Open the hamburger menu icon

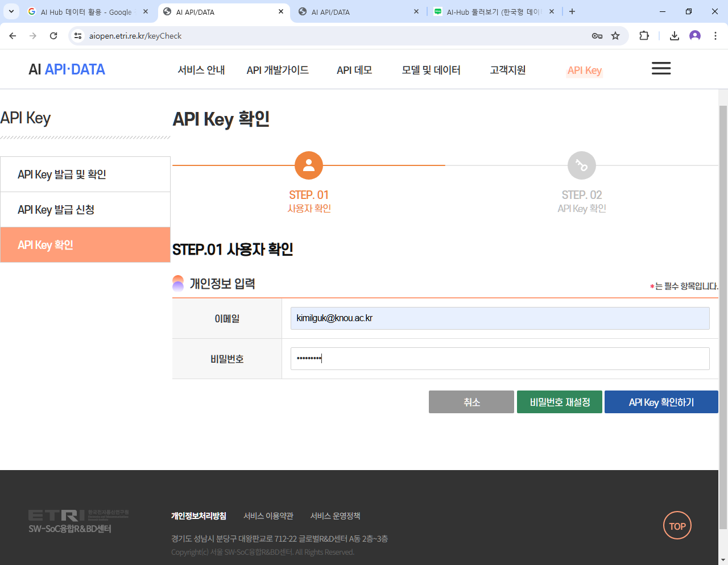pos(661,69)
